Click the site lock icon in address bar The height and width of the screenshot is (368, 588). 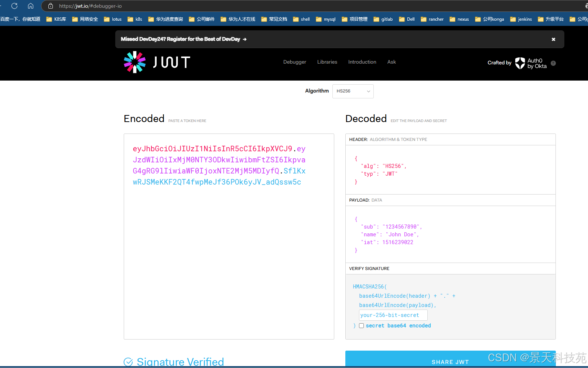pos(51,6)
